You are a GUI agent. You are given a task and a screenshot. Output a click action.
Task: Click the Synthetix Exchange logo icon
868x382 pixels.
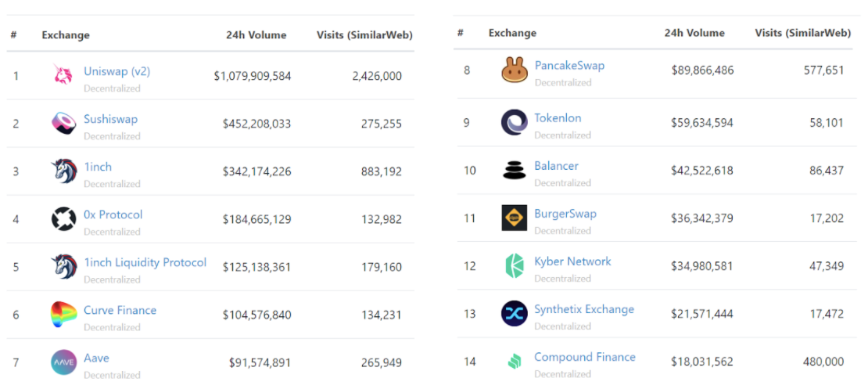tap(514, 314)
